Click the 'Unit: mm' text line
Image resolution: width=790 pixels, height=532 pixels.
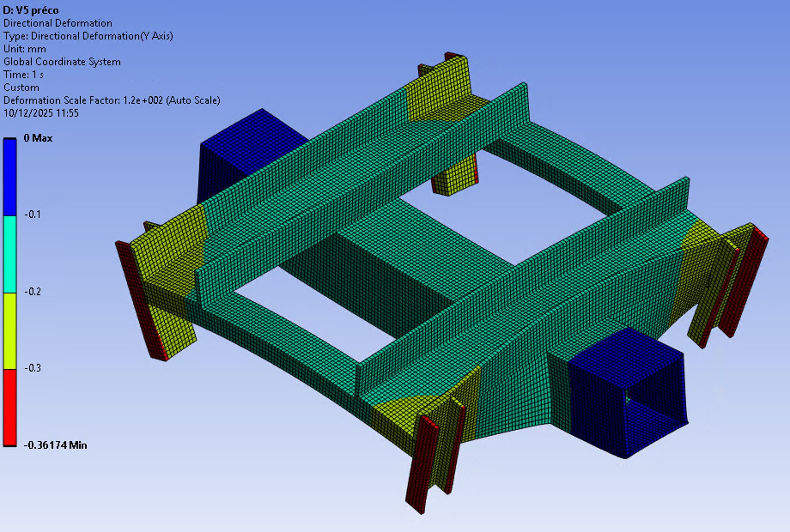tap(25, 49)
